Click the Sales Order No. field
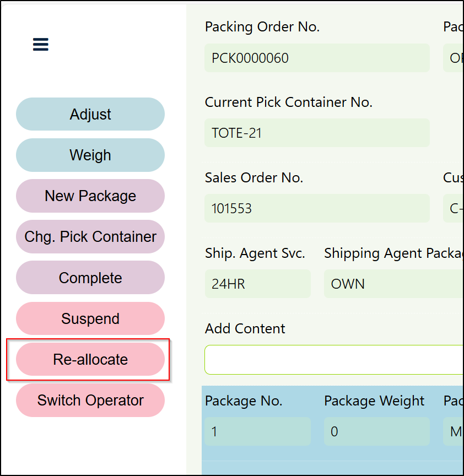The image size is (464, 476). 317,208
